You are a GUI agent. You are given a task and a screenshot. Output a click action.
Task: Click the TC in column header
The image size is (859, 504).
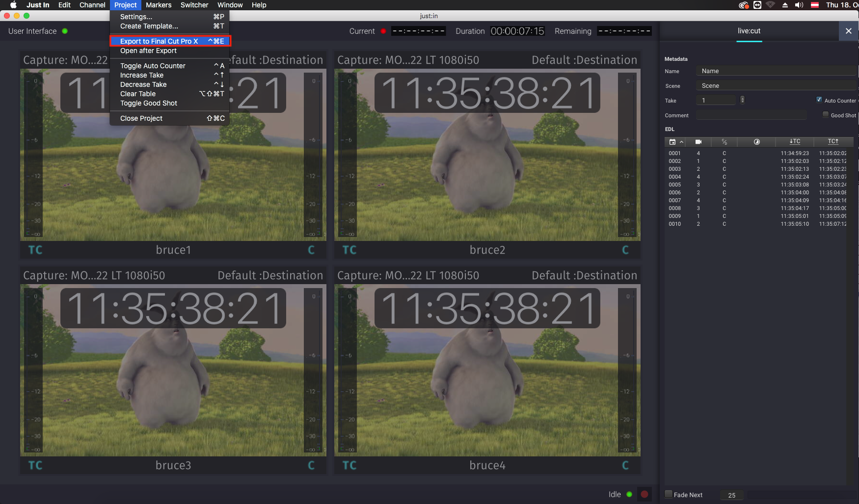tap(795, 141)
